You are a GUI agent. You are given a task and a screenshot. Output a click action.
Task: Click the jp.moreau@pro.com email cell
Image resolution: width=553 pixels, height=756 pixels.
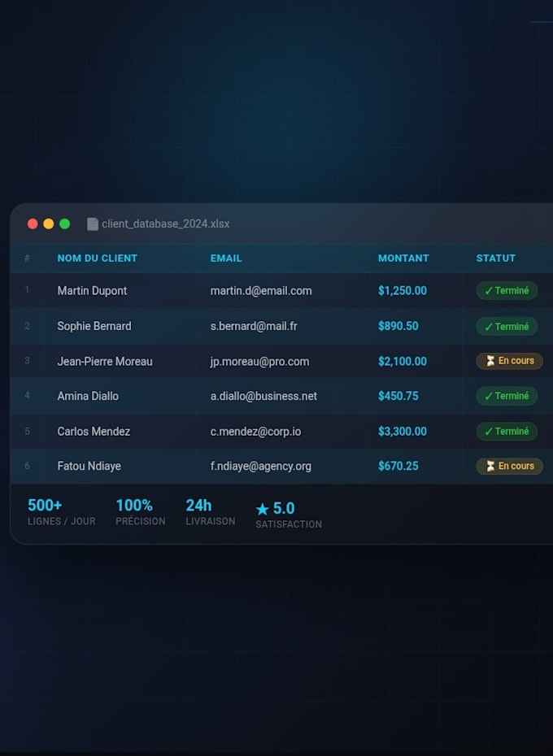tap(259, 362)
